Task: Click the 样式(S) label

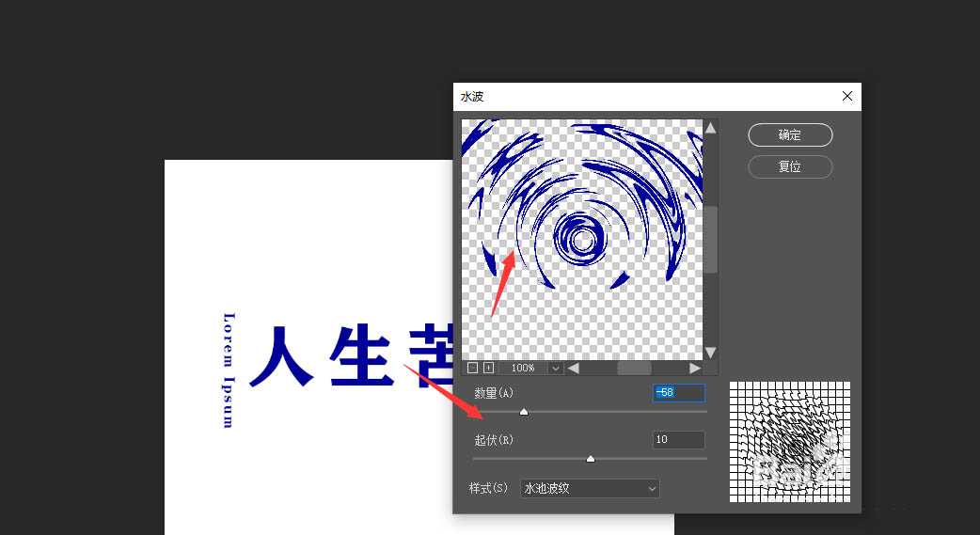Action: (x=489, y=487)
